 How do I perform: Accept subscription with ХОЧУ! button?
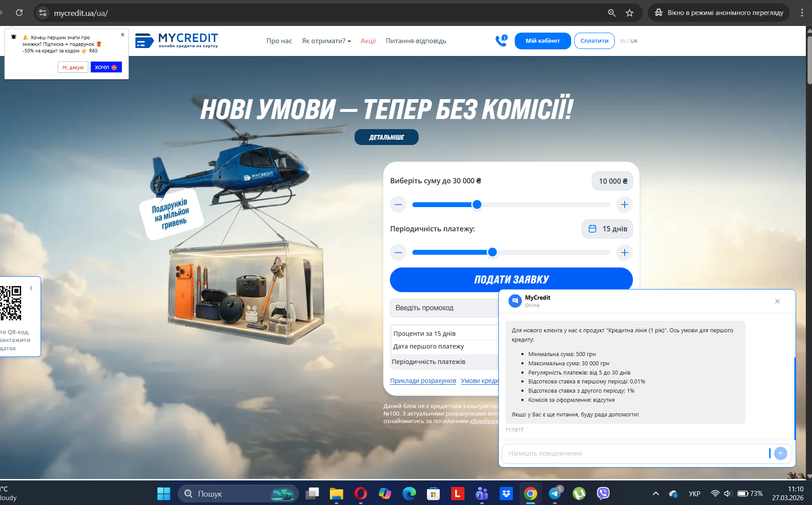click(106, 67)
